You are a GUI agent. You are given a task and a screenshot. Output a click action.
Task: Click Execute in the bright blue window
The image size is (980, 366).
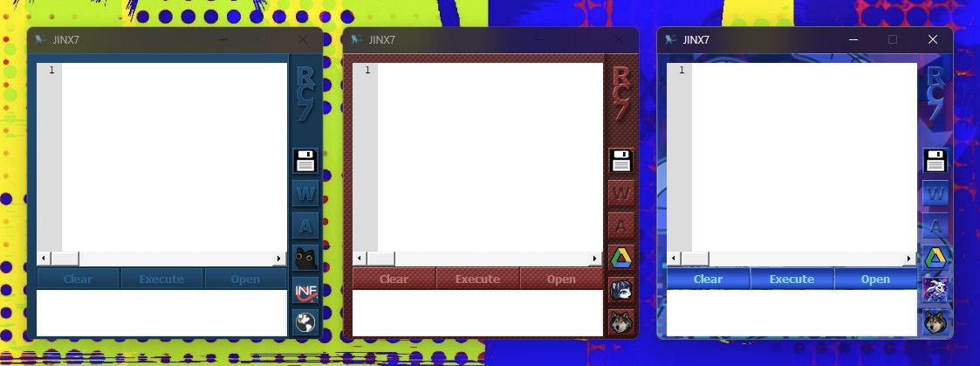click(792, 279)
